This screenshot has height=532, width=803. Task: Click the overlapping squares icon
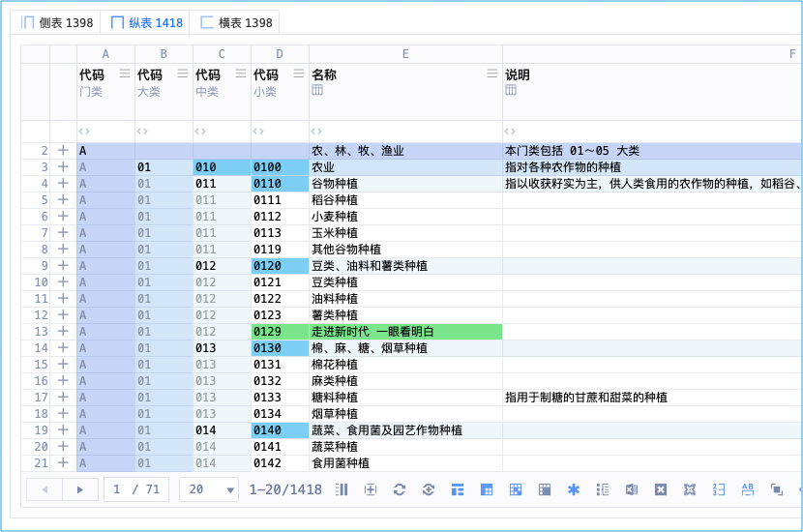pyautogui.click(x=777, y=489)
